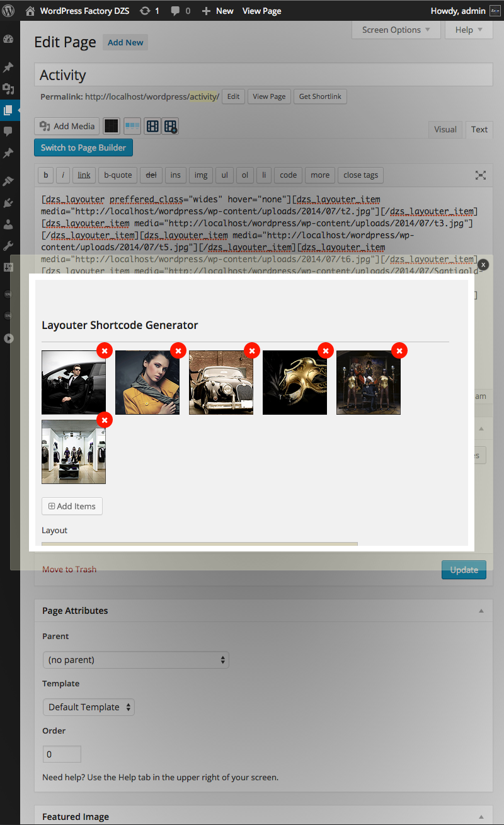Open the Parent dropdown under Page Attributes
The height and width of the screenshot is (825, 504).
tap(135, 660)
